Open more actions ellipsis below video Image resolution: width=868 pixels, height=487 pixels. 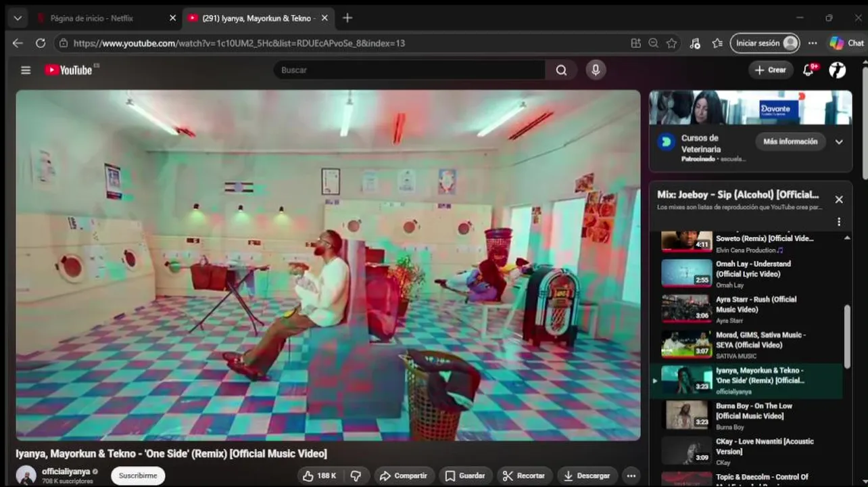click(x=631, y=476)
